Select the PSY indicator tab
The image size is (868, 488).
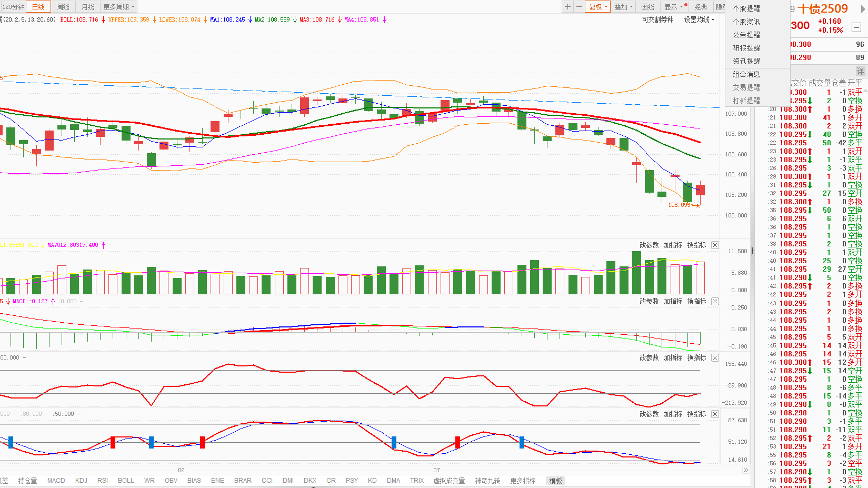(352, 481)
